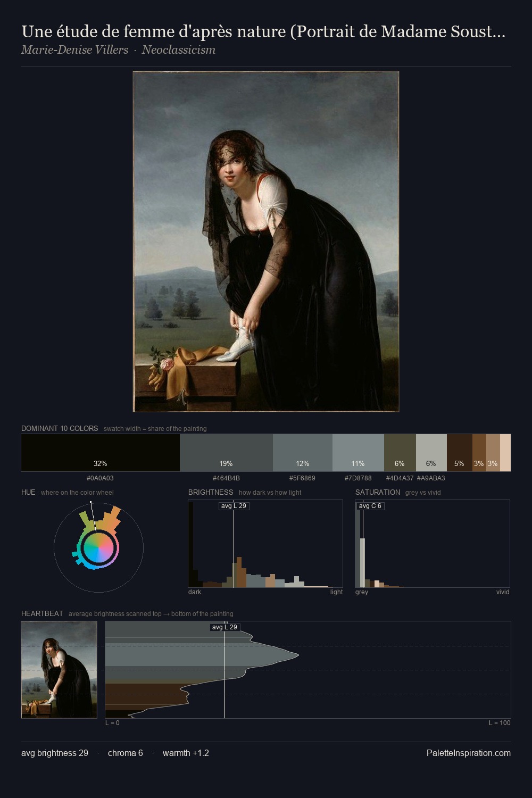The height and width of the screenshot is (798, 532).
Task: Click the BRIGHTNESS section heading
Action: pyautogui.click(x=211, y=492)
